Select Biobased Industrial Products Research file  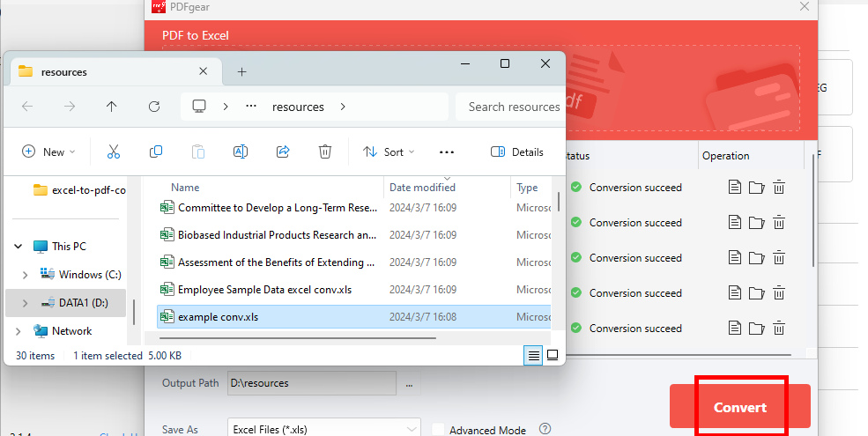tap(354, 234)
